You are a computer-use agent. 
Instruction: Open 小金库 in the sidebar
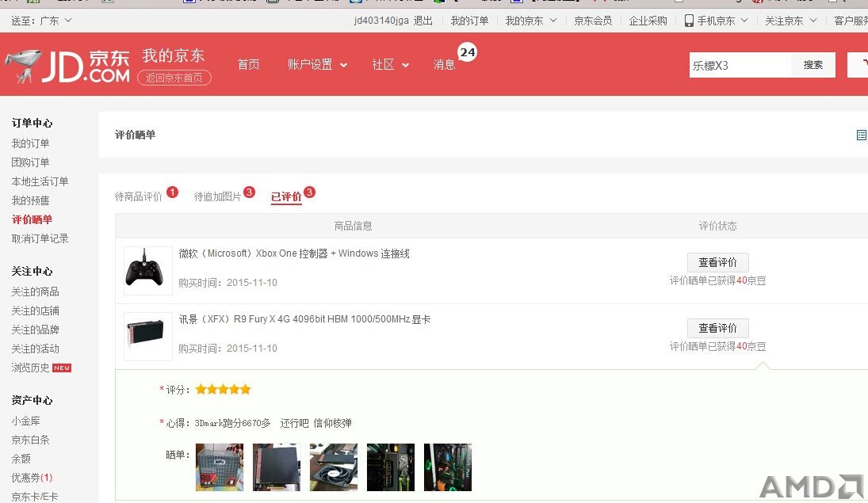[x=25, y=421]
